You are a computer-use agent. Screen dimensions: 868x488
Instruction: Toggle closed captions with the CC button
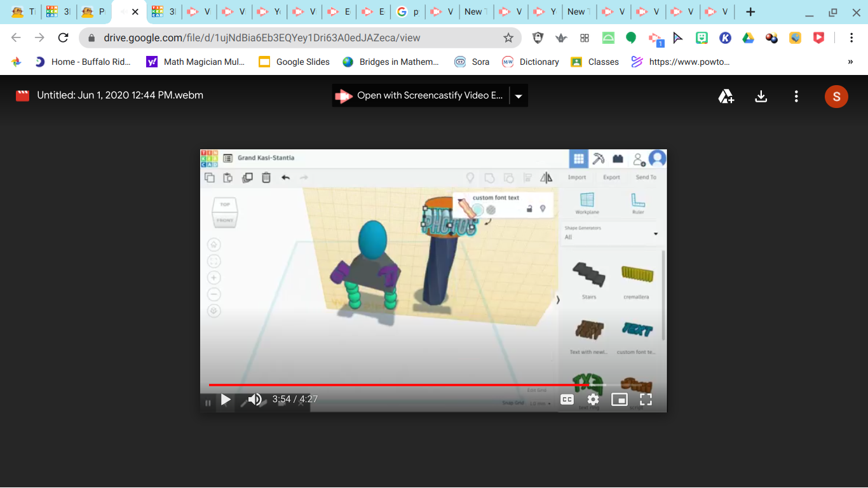[567, 400]
